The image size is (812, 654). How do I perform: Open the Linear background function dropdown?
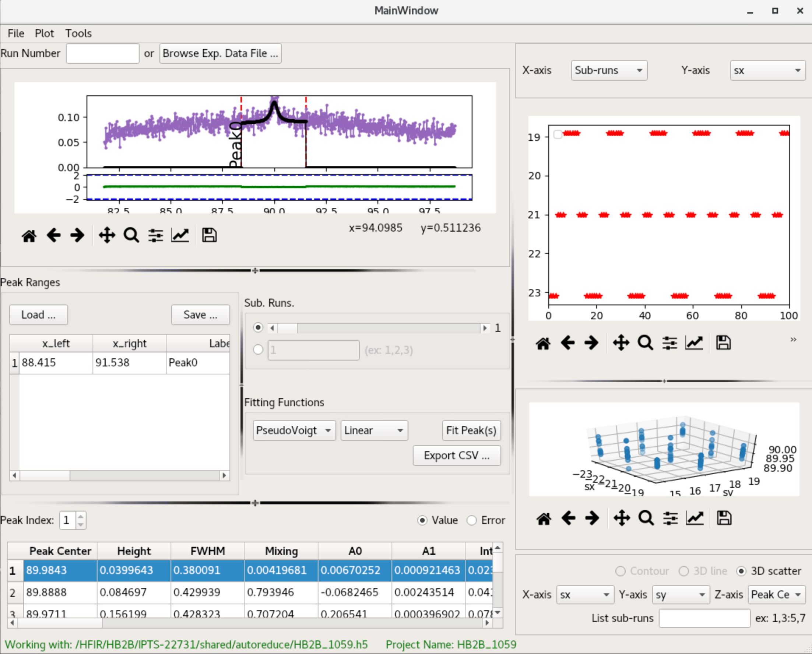374,430
